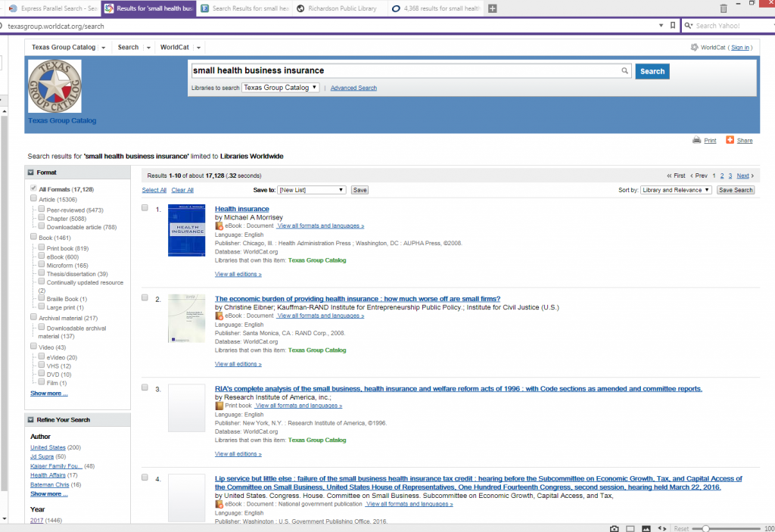Image resolution: width=775 pixels, height=532 pixels.
Task: Check the Print book (819) checkbox
Action: coord(42,247)
